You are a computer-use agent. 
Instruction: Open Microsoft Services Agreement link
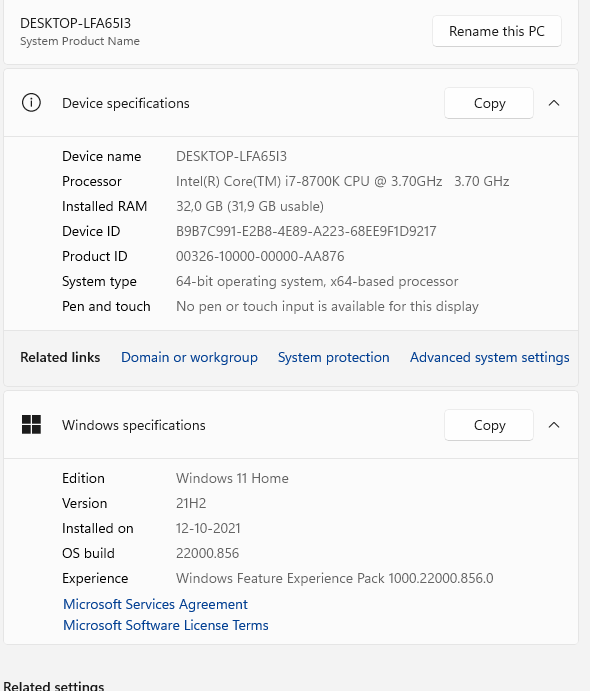pyautogui.click(x=155, y=604)
